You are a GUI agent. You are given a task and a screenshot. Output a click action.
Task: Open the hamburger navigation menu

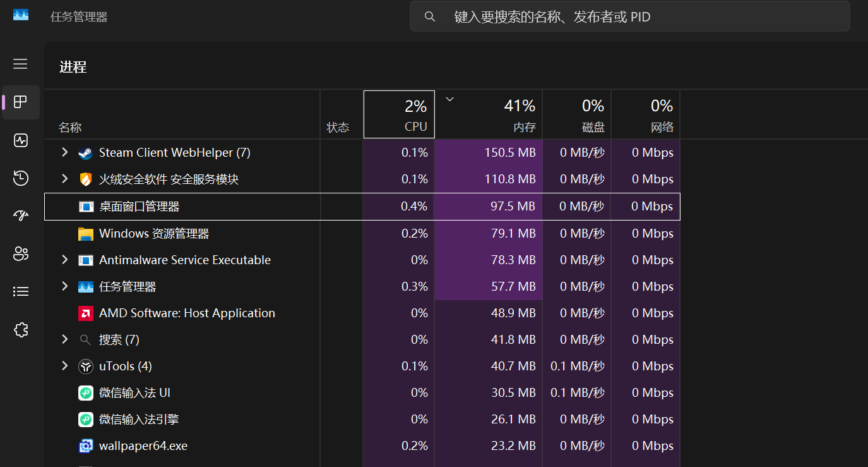click(x=21, y=64)
